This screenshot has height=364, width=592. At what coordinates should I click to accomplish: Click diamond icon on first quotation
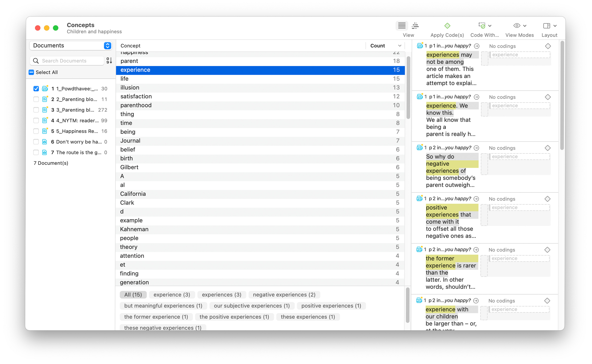[x=548, y=46]
